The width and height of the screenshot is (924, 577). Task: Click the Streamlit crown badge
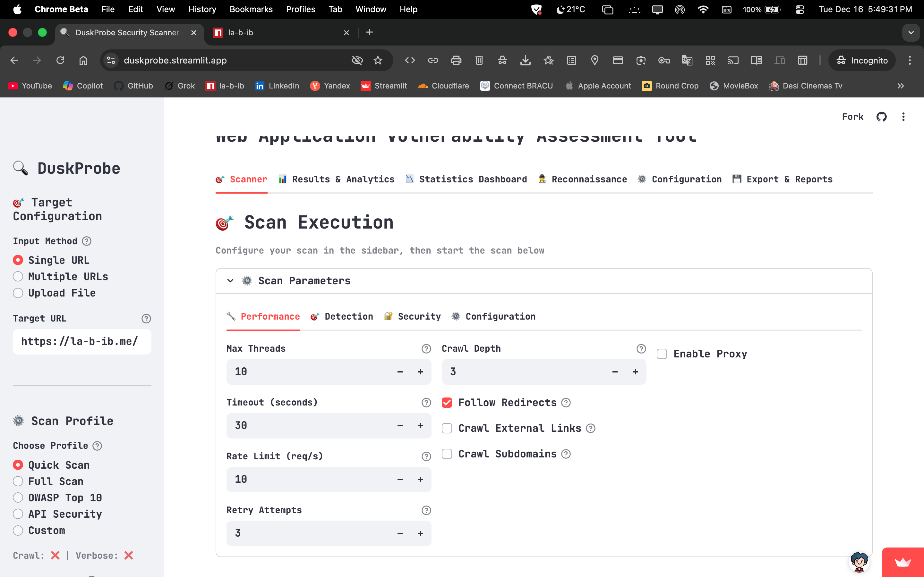click(903, 562)
